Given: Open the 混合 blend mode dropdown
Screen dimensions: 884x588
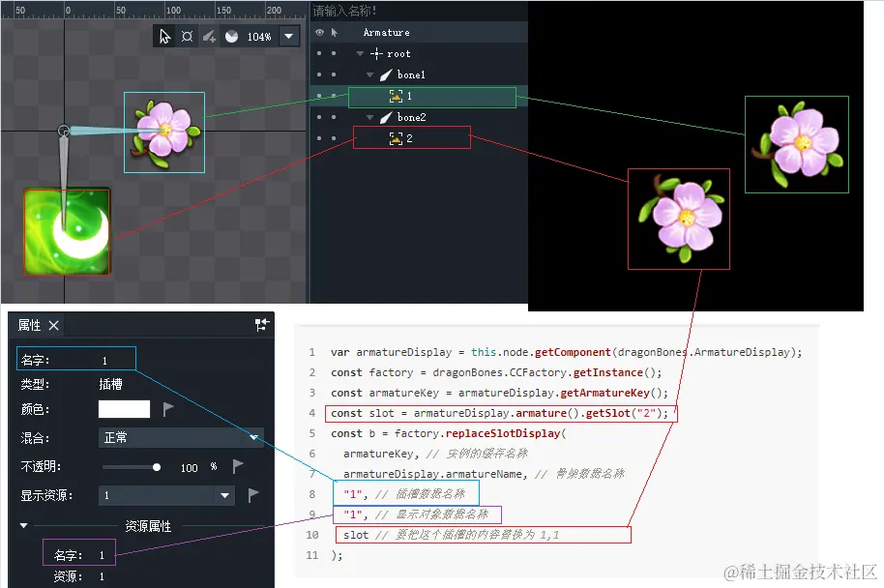Looking at the screenshot, I should [x=181, y=437].
